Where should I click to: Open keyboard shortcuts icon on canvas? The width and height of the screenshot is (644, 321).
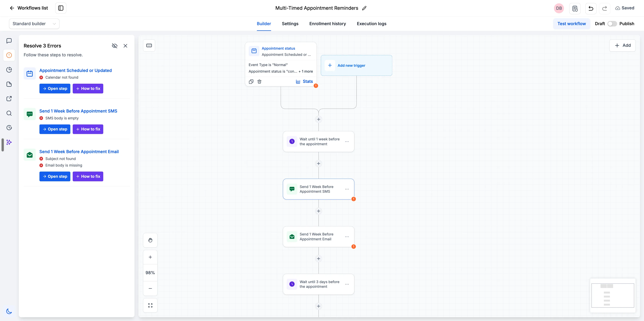pyautogui.click(x=149, y=45)
